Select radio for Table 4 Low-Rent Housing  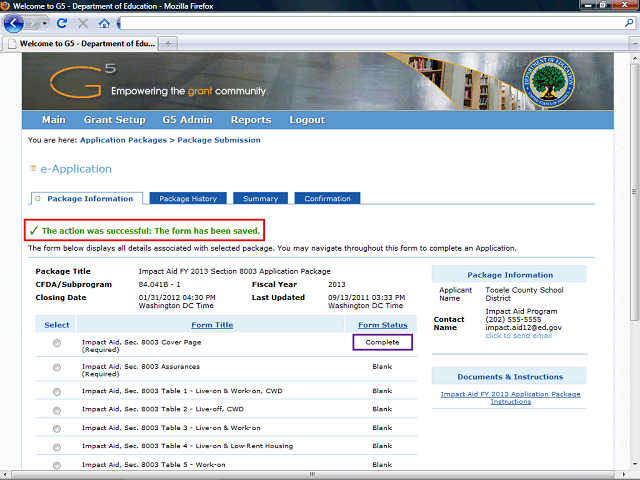click(57, 447)
